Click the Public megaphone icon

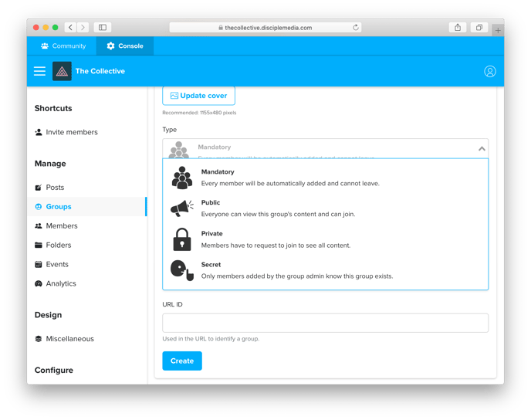[x=182, y=208]
